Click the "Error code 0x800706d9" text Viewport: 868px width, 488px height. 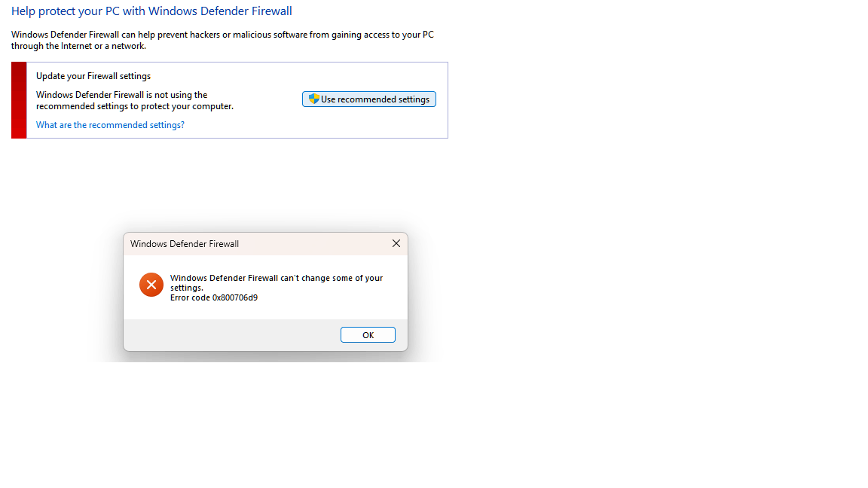point(214,297)
